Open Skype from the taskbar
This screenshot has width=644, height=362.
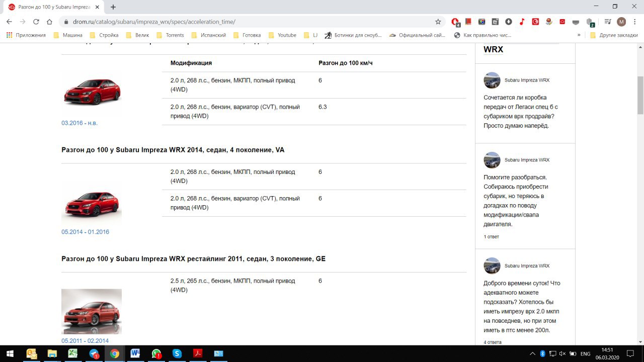(177, 353)
